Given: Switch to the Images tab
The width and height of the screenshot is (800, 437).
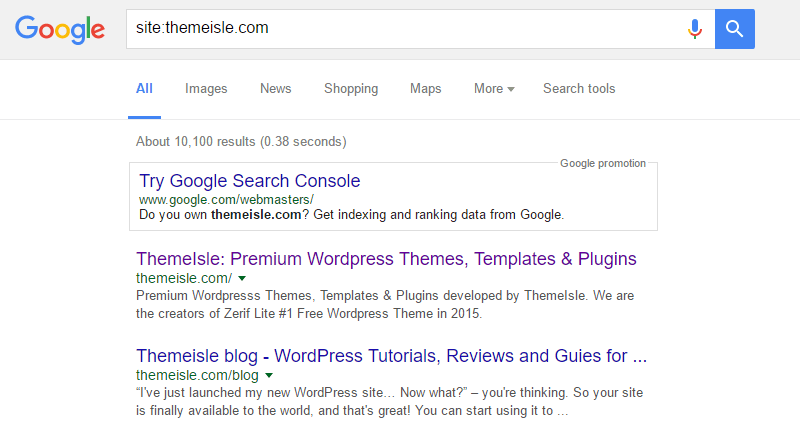Looking at the screenshot, I should [x=206, y=89].
